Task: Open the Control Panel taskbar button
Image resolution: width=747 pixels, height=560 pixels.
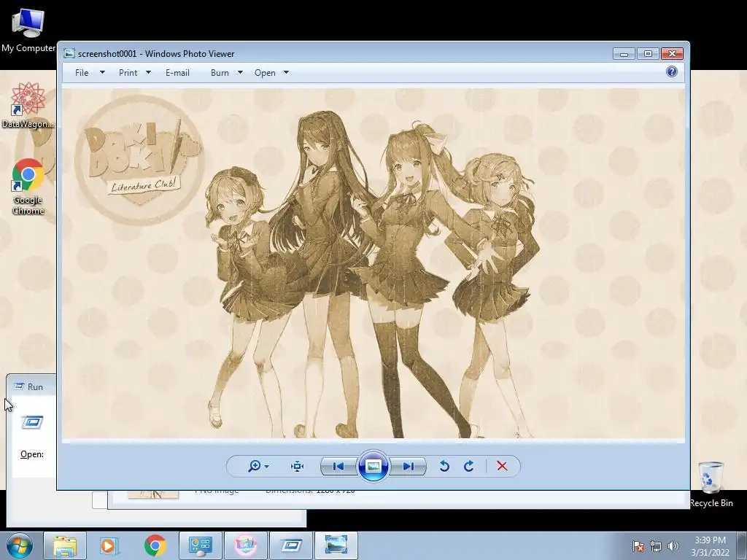Action: 201,545
